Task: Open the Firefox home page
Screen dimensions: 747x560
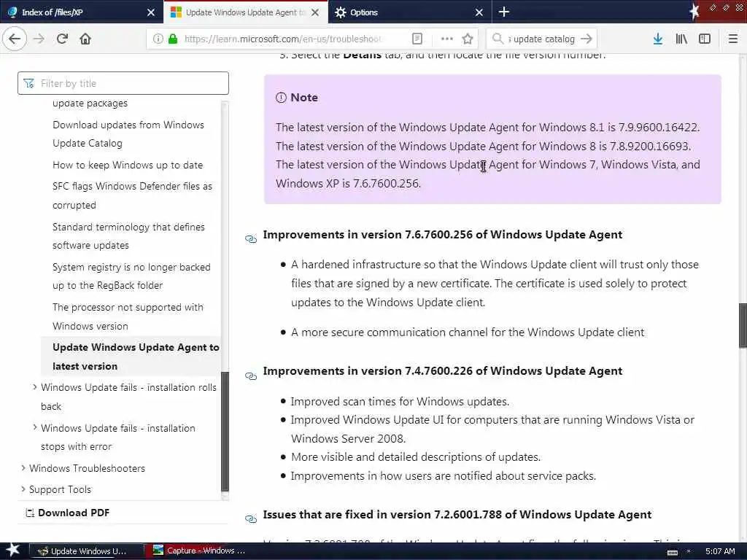Action: pyautogui.click(x=85, y=39)
